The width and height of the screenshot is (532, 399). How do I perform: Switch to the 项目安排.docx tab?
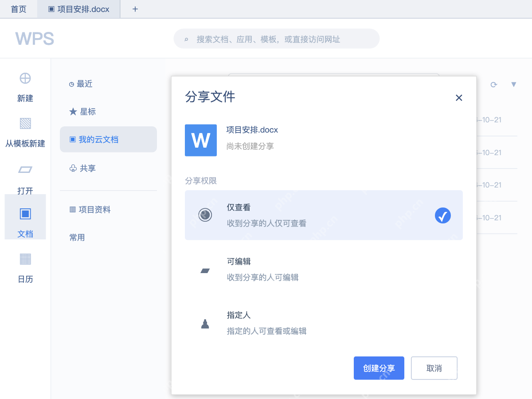pos(79,9)
